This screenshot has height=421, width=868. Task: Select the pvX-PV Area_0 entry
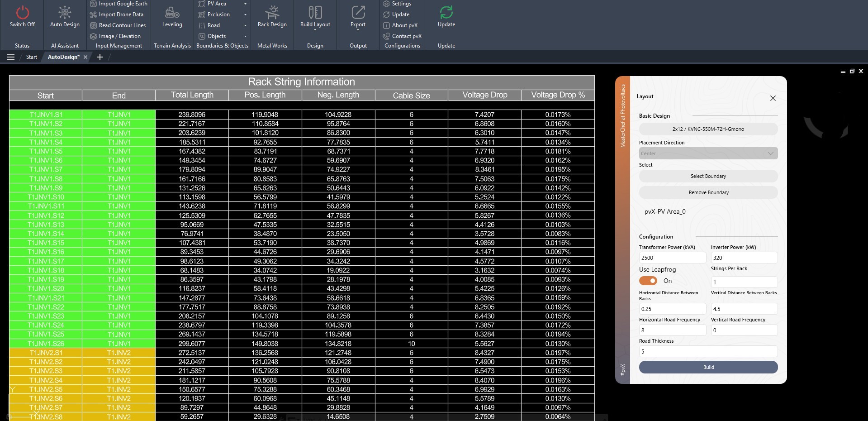(x=665, y=211)
